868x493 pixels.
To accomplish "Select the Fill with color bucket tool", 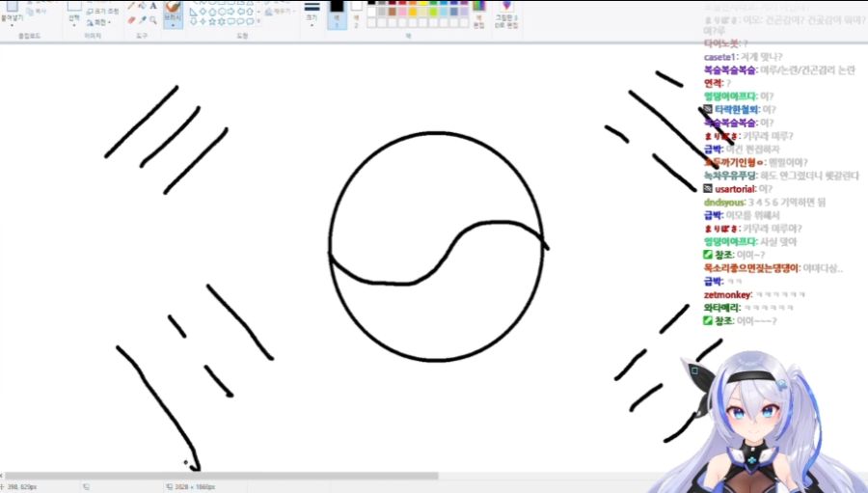I will (143, 6).
